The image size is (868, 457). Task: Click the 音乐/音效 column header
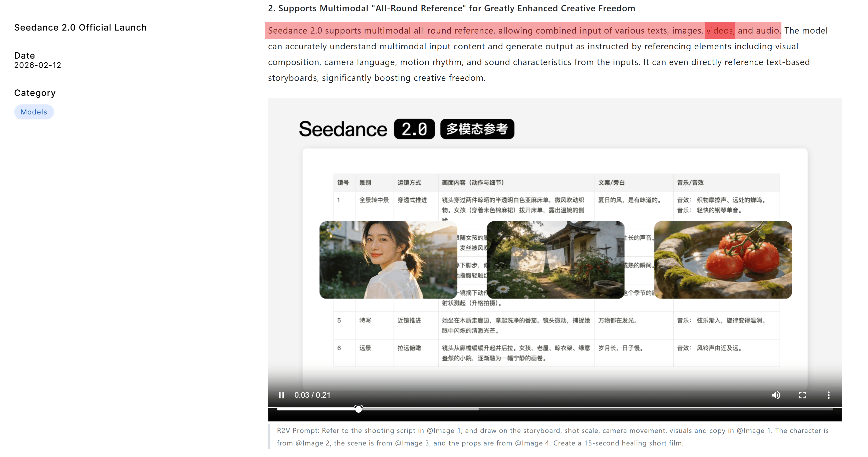tap(690, 183)
